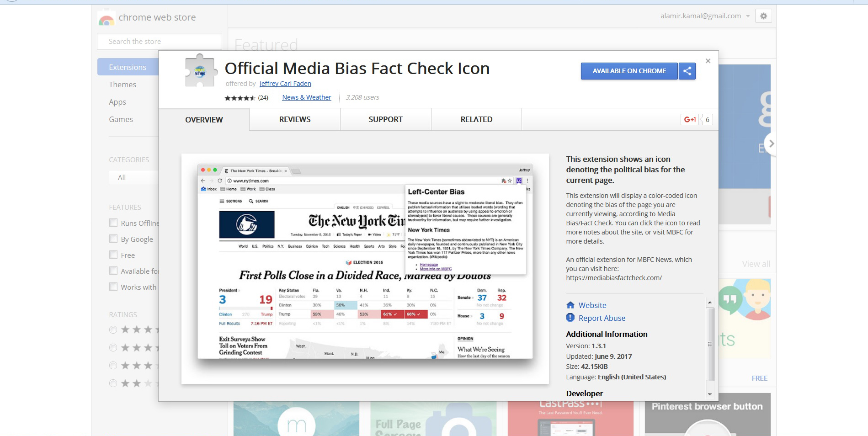The height and width of the screenshot is (436, 868).
Task: Click the review count (24)
Action: (263, 97)
